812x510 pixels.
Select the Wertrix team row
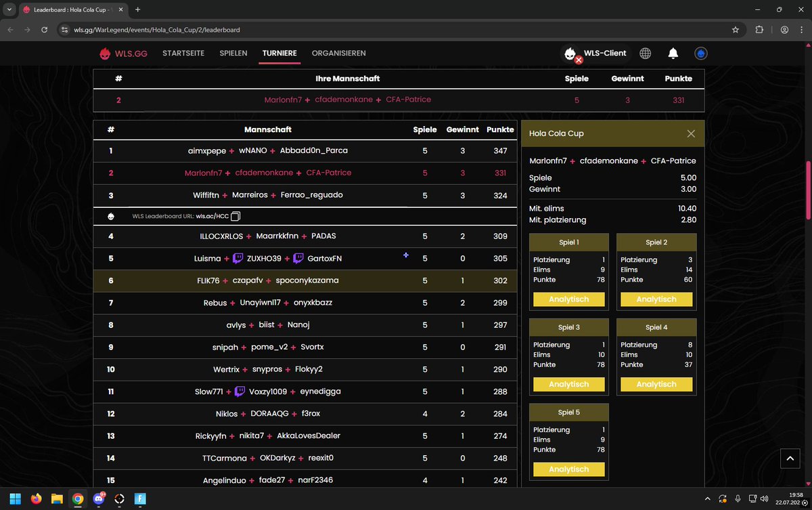pos(305,369)
